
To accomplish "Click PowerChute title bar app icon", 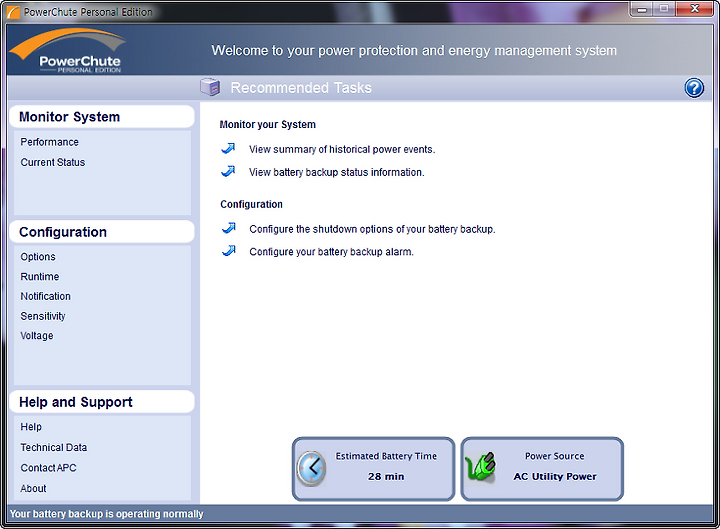I will click(x=13, y=12).
